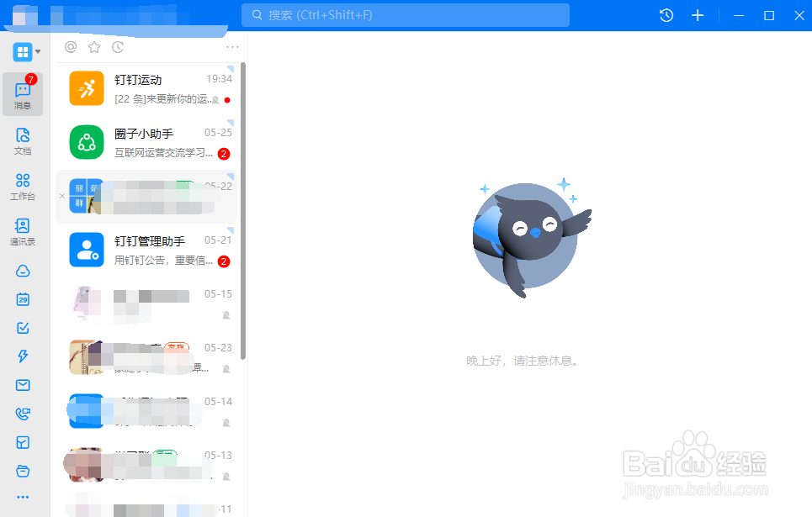Click the plus button to create new
The height and width of the screenshot is (517, 812).
pos(698,15)
